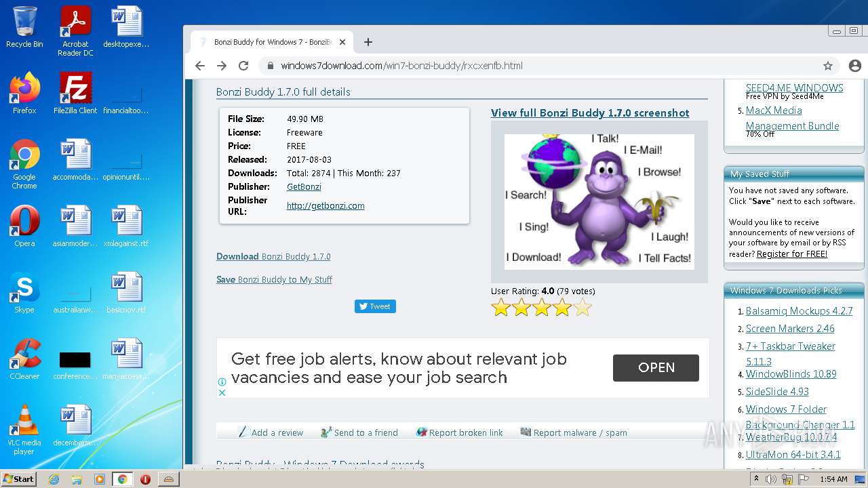Click Download Bonzi Buddy 1.7.0 link
This screenshot has height=488, width=868.
click(273, 256)
